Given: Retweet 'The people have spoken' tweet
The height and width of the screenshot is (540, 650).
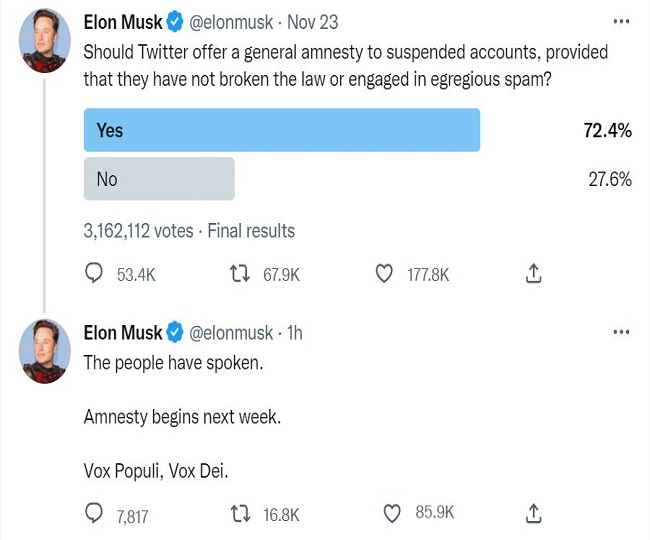Looking at the screenshot, I should pyautogui.click(x=240, y=514).
